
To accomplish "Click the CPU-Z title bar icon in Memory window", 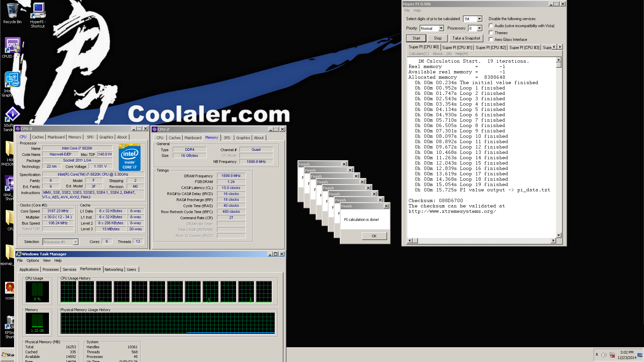I will pyautogui.click(x=155, y=129).
